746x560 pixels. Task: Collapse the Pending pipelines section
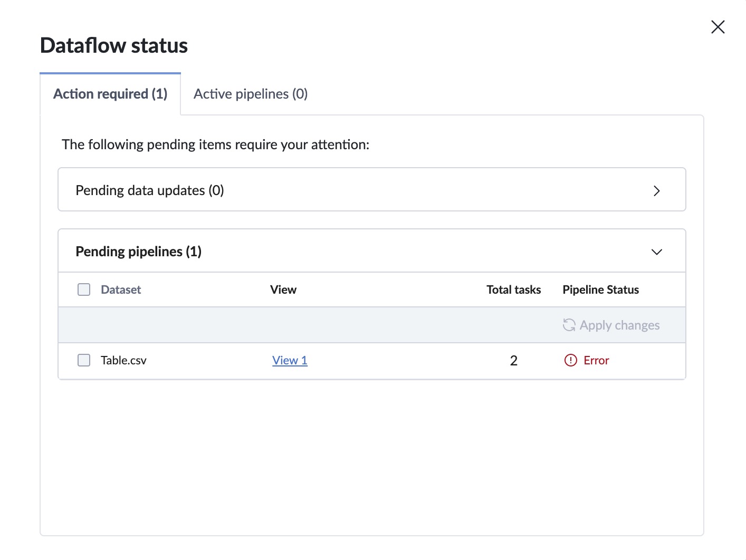(657, 252)
